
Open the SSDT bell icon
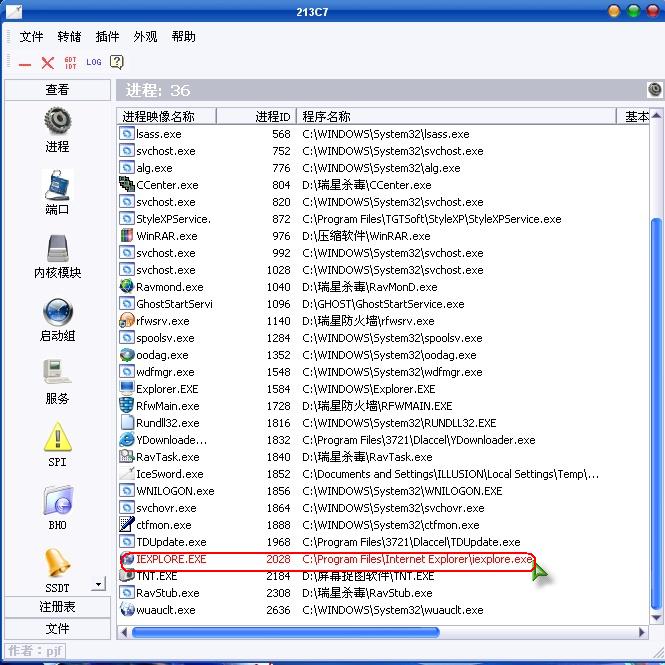57,563
